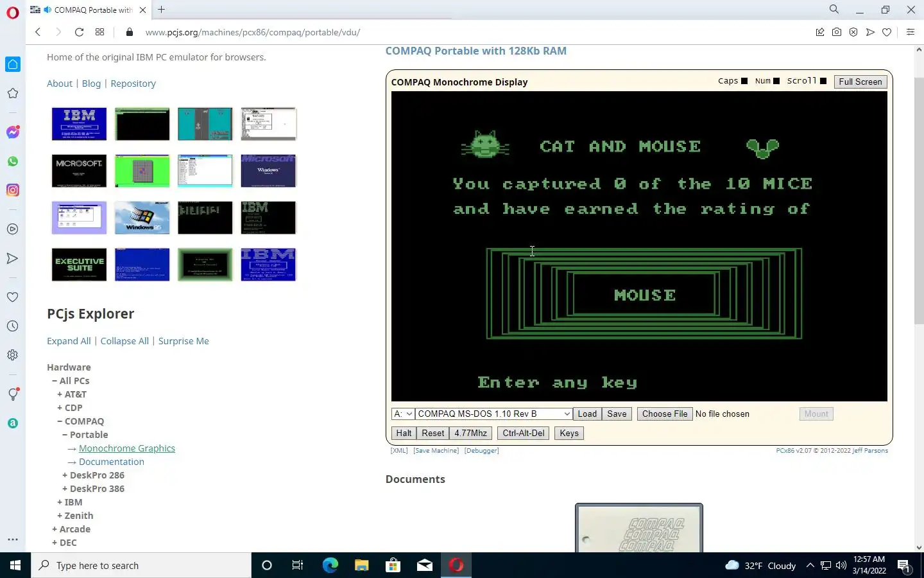
Task: Open Executive Suite machine thumbnail
Action: 79,265
